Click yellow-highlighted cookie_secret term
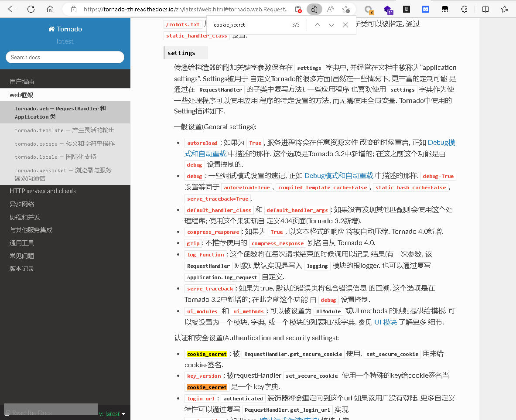This screenshot has height=420, width=516. (x=207, y=354)
